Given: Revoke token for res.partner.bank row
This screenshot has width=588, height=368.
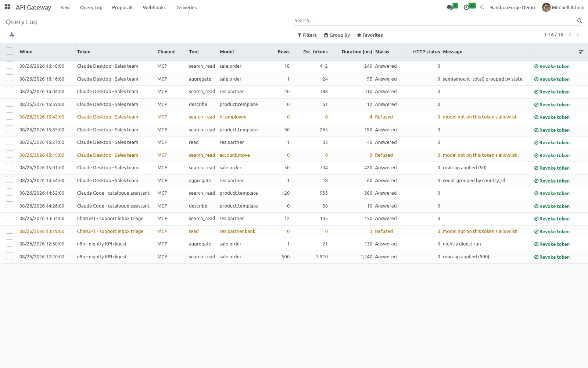Looking at the screenshot, I should [x=552, y=232].
